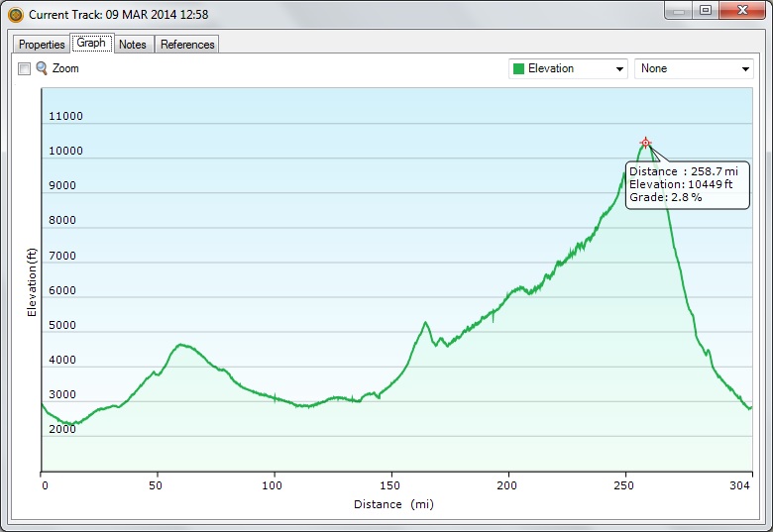
Task: Click the Elevation(ft) vertical axis title
Action: pyautogui.click(x=32, y=282)
